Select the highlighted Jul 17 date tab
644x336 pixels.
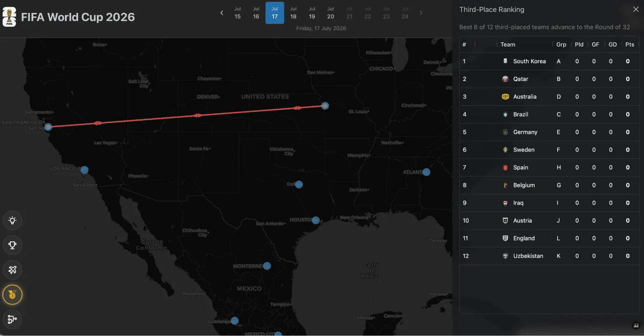coord(275,13)
